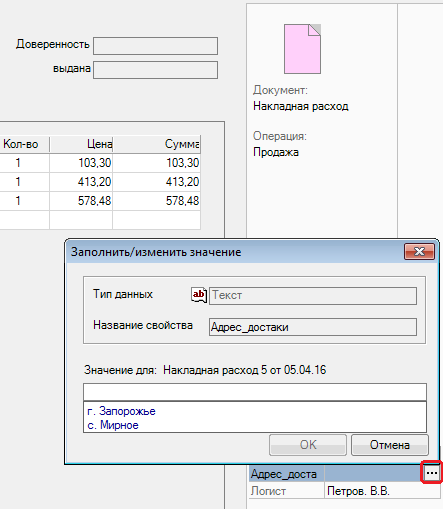
Task: Click the Отмена button
Action: coord(390,445)
